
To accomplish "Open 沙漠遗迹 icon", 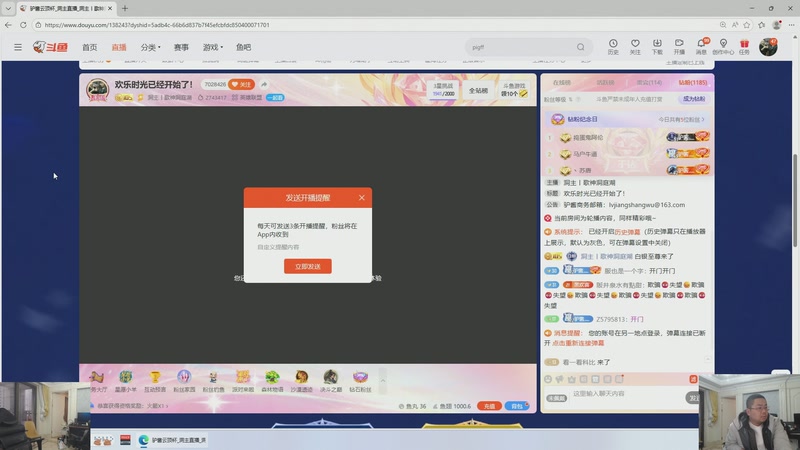I will point(301,381).
